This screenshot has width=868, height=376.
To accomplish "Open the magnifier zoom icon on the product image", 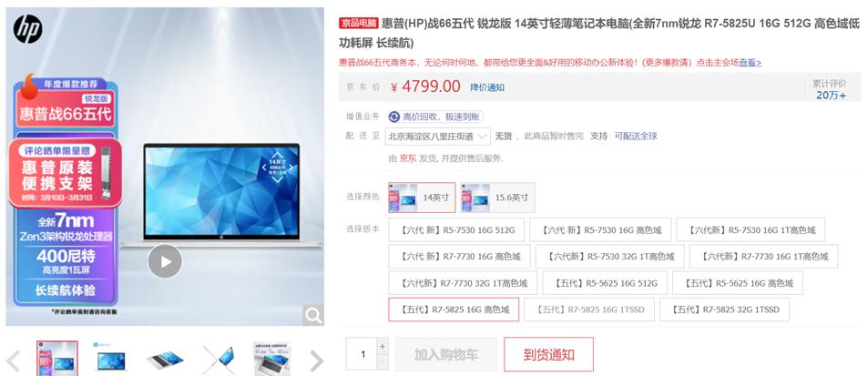I will tap(313, 316).
